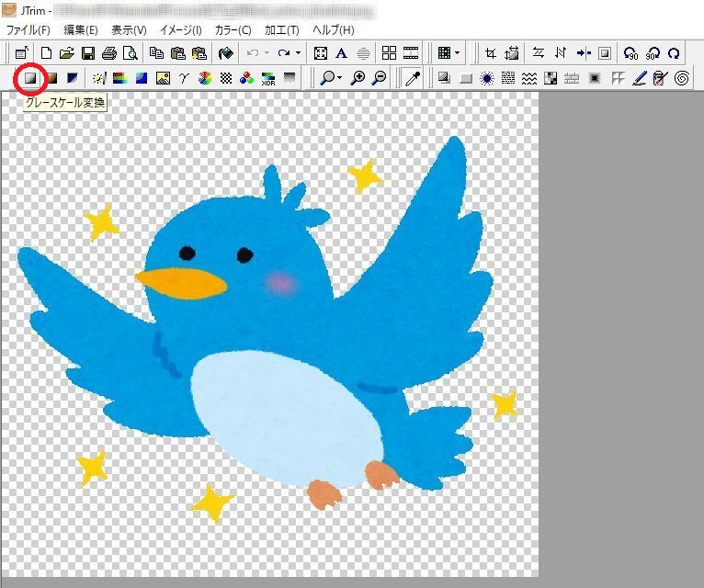The width and height of the screenshot is (704, 588).
Task: Open the カラー(C) menu
Action: coord(233,30)
